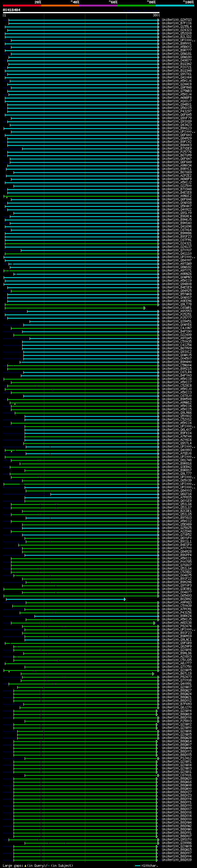Select hit label UniRef100_A9PHQ3
The width and height of the screenshot is (197, 868).
pos(177,603)
